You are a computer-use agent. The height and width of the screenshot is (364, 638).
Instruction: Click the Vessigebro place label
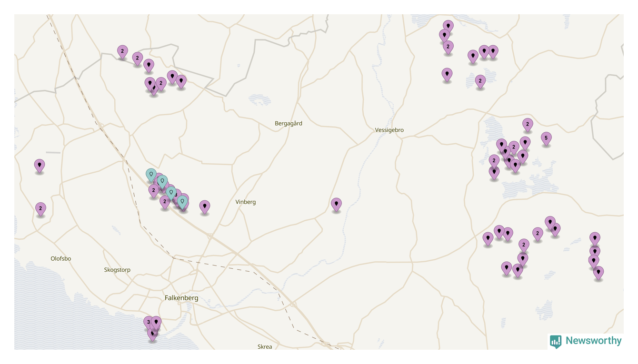pyautogui.click(x=389, y=130)
